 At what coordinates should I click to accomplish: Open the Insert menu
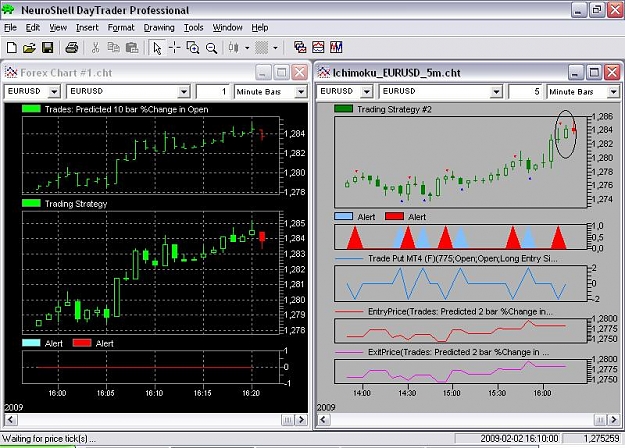tap(87, 28)
